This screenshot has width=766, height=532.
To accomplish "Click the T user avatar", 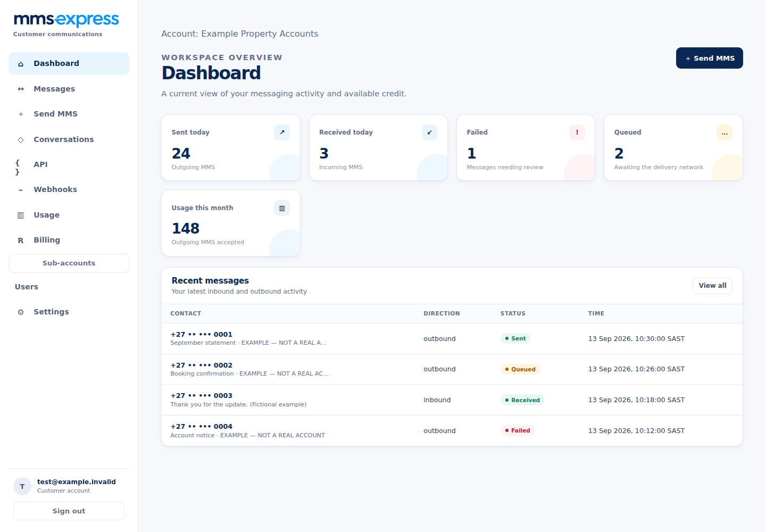I will coord(22,486).
